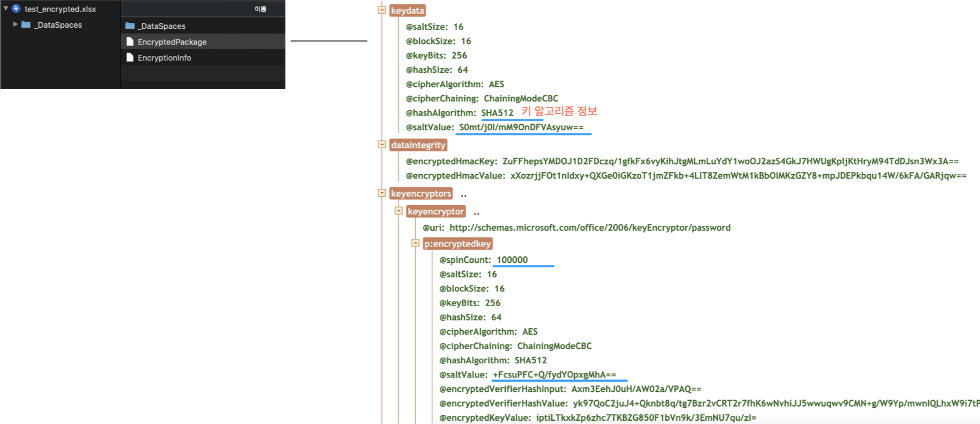The image size is (980, 424).
Task: Click the keydata saltValue string
Action: pyautogui.click(x=521, y=127)
